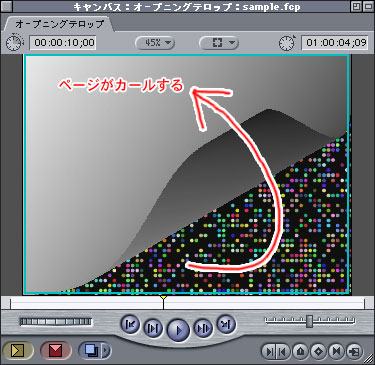375x365 pixels.
Task: Click the Mark Clip button
Action: (336, 351)
